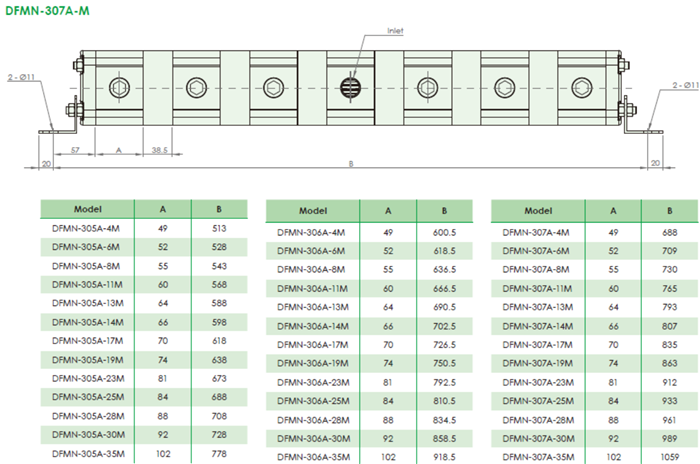Click the 1059 value in the table
Viewport: 700px width, 464px height.
tap(669, 456)
